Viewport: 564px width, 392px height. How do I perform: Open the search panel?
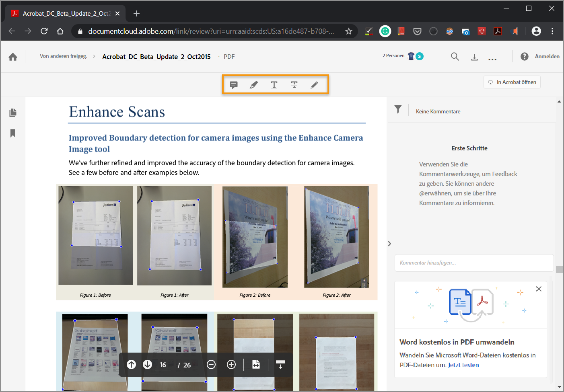pyautogui.click(x=455, y=57)
